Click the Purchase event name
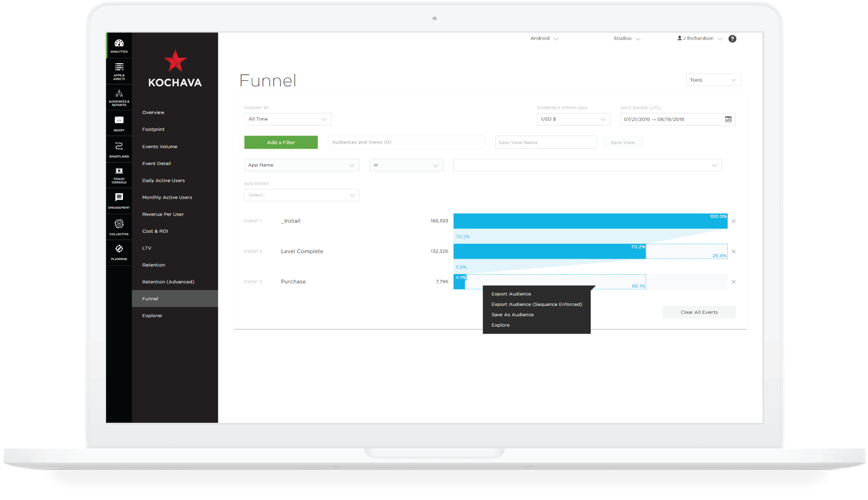 coord(293,282)
